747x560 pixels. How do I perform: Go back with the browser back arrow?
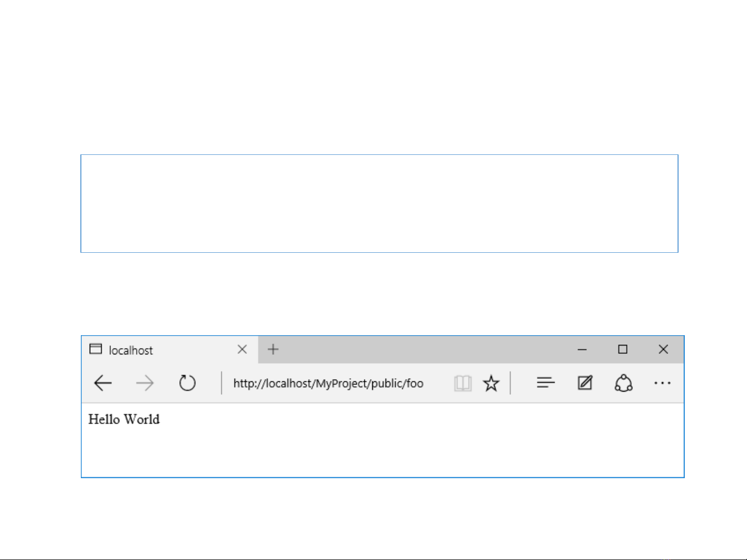click(103, 383)
